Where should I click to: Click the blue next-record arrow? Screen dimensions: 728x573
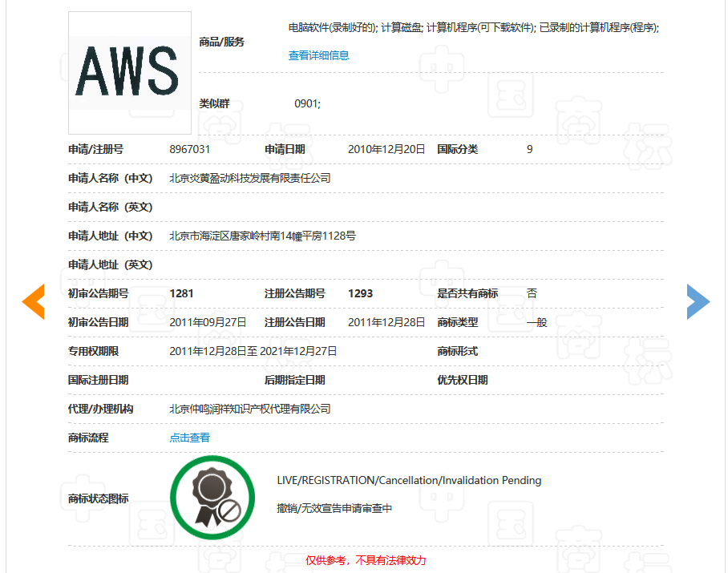[698, 302]
